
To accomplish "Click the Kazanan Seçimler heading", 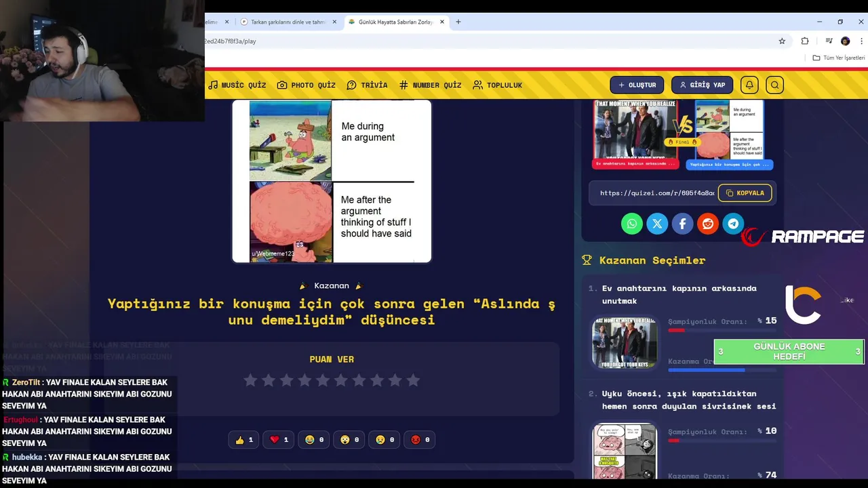I will click(x=652, y=260).
